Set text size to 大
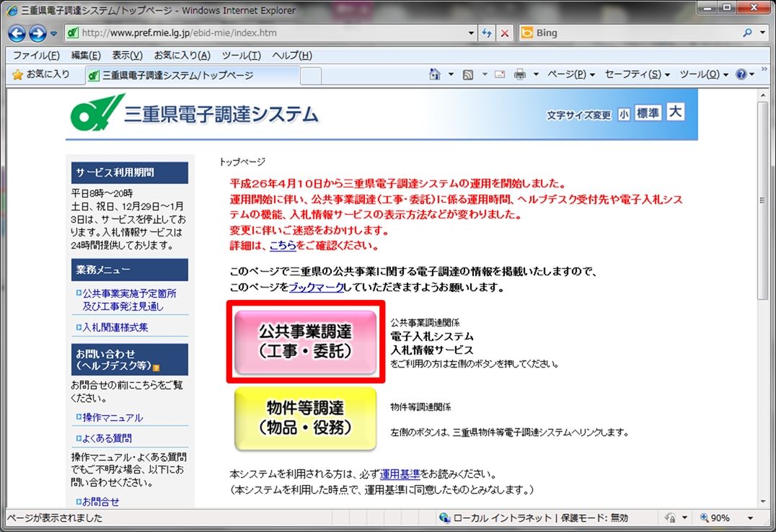776x532 pixels. tap(676, 112)
